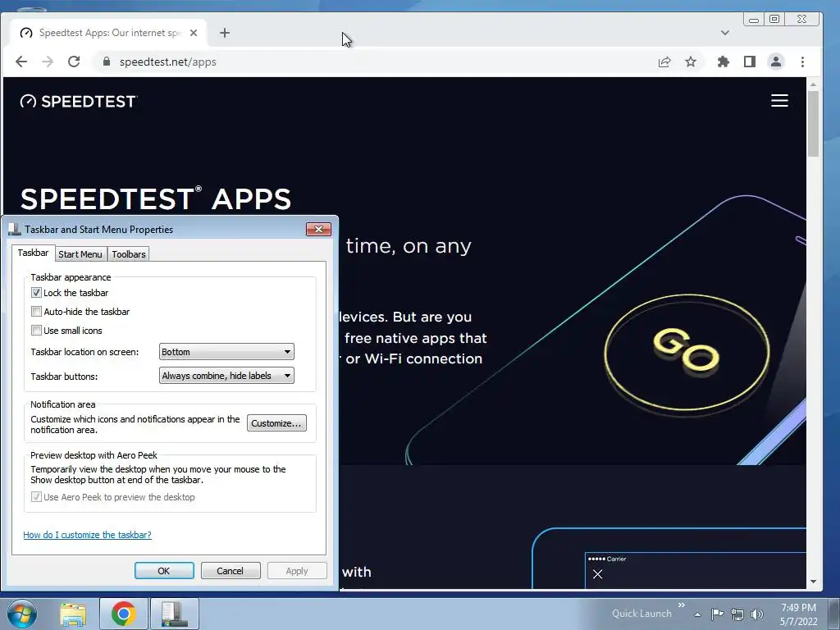The height and width of the screenshot is (630, 840).
Task: Open Taskbar buttons dropdown
Action: pos(226,376)
